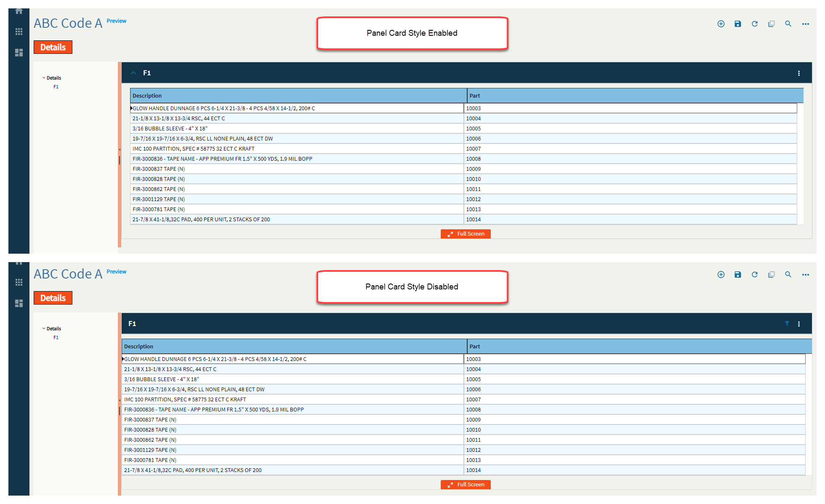This screenshot has width=825, height=504.
Task: Collapse the F1 panel using the chevron
Action: tap(133, 73)
